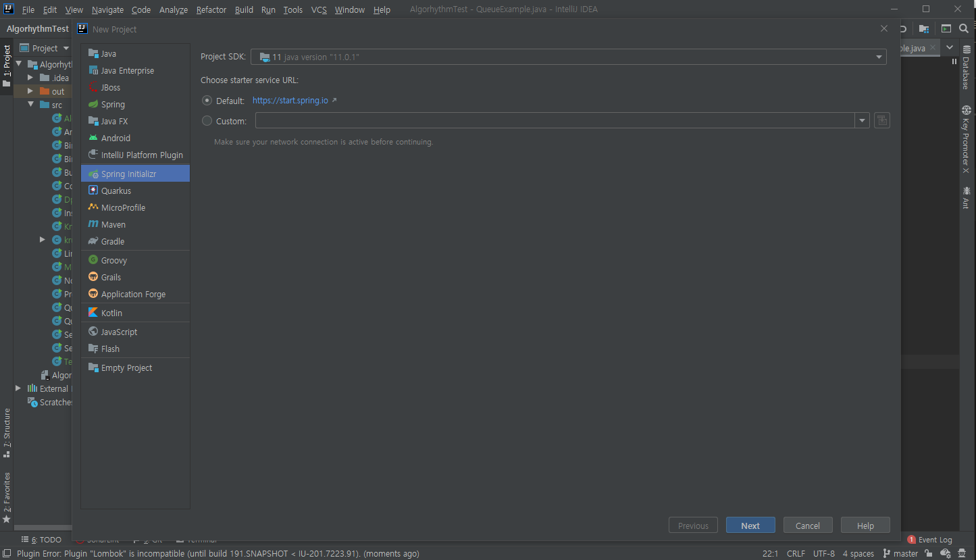Open the VCS menu
976x560 pixels.
point(319,9)
